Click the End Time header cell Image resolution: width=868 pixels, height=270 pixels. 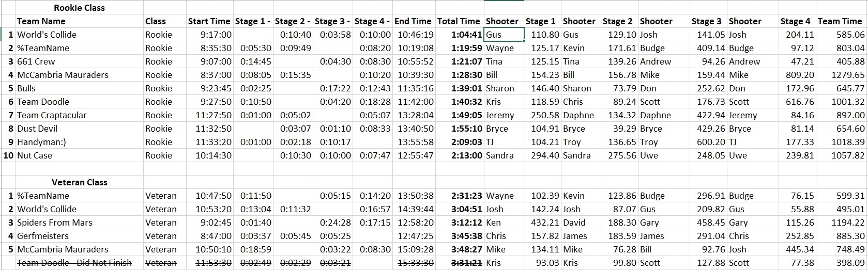413,21
